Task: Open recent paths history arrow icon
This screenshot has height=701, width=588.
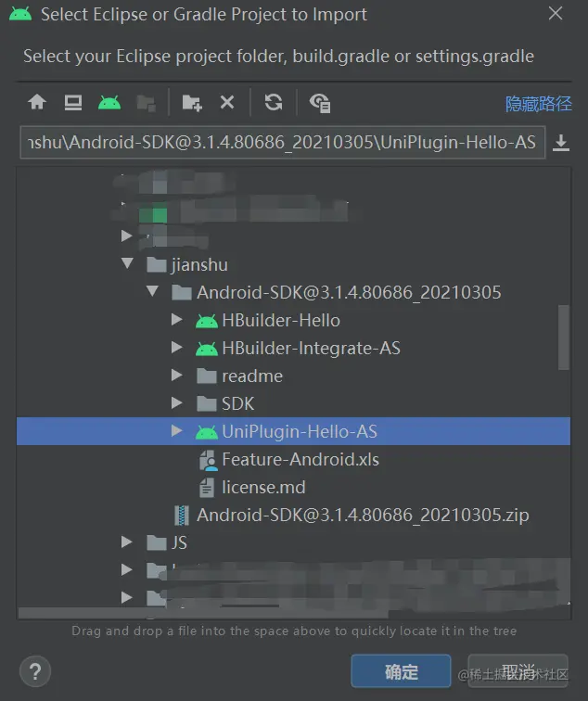Action: coord(561,143)
